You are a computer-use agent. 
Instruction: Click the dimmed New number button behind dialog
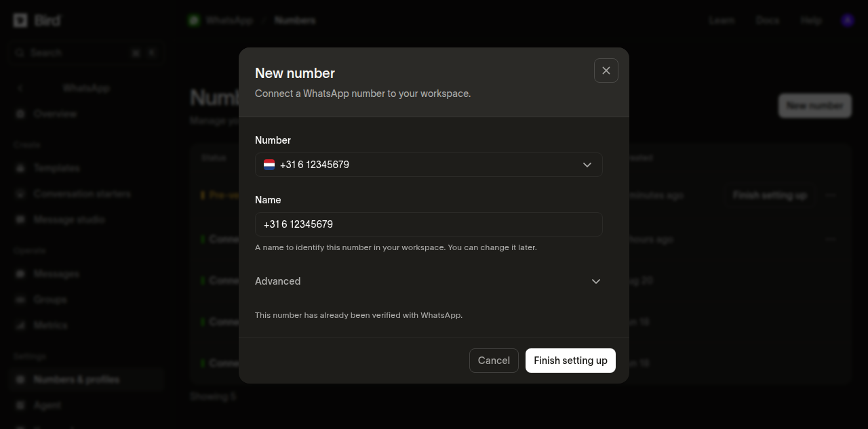[x=814, y=106]
